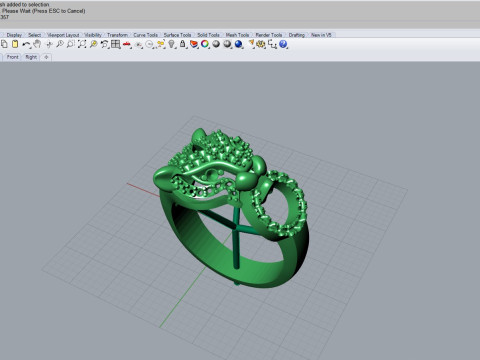Click the lightbulb Hide Objects icon

click(172, 44)
